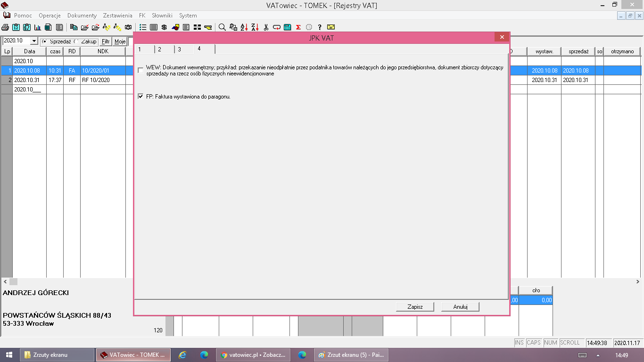
Task: Check the WEW internal document checkbox
Action: point(140,71)
